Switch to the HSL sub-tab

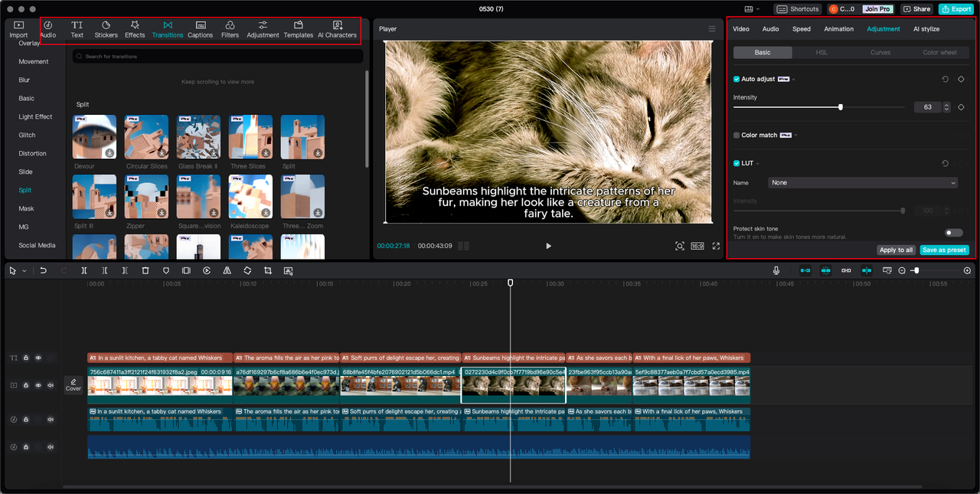pyautogui.click(x=822, y=53)
